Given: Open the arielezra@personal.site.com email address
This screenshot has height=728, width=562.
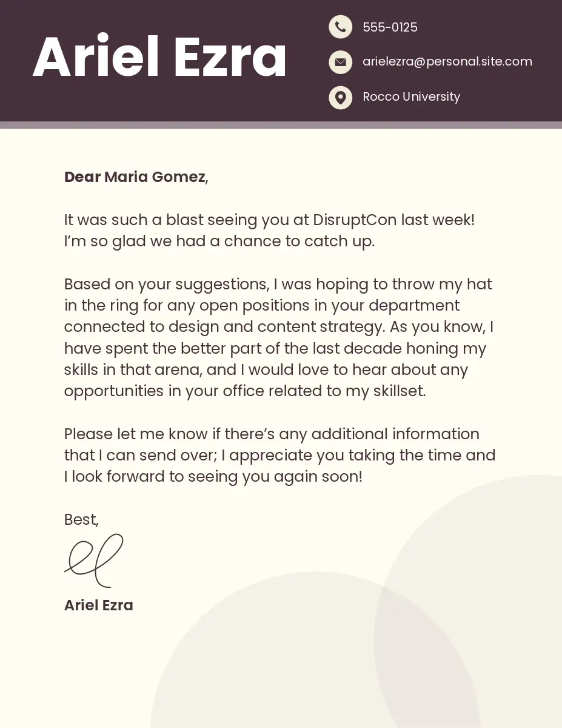Looking at the screenshot, I should (447, 62).
